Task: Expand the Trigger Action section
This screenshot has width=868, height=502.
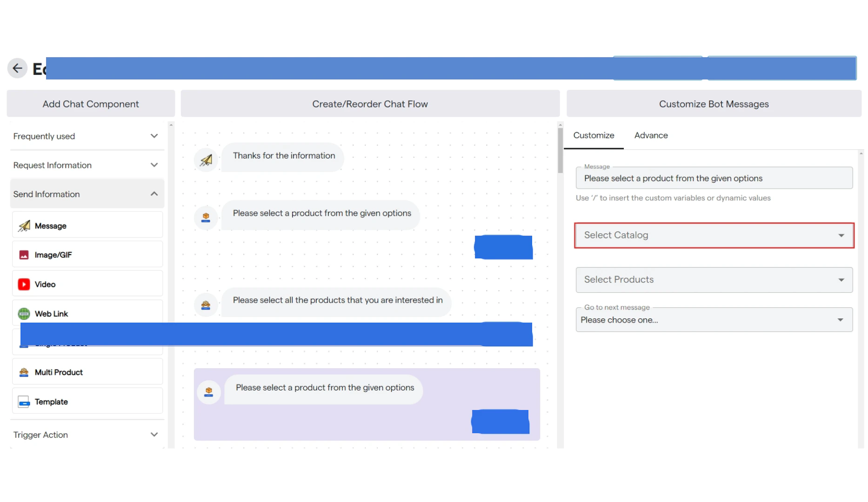Action: (x=87, y=435)
